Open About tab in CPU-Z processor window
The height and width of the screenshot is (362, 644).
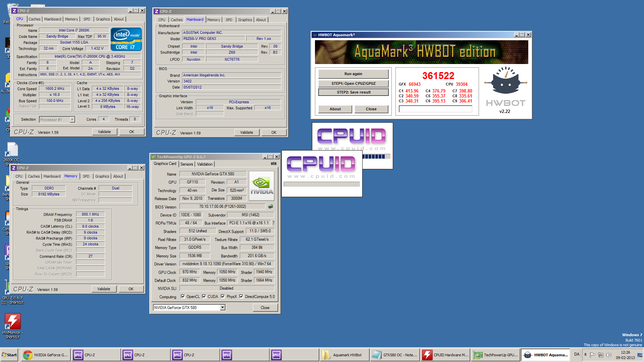pos(119,19)
